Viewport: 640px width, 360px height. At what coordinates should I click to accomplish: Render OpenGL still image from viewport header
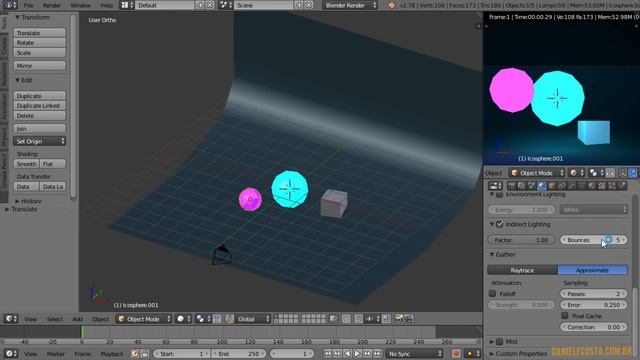click(398, 319)
